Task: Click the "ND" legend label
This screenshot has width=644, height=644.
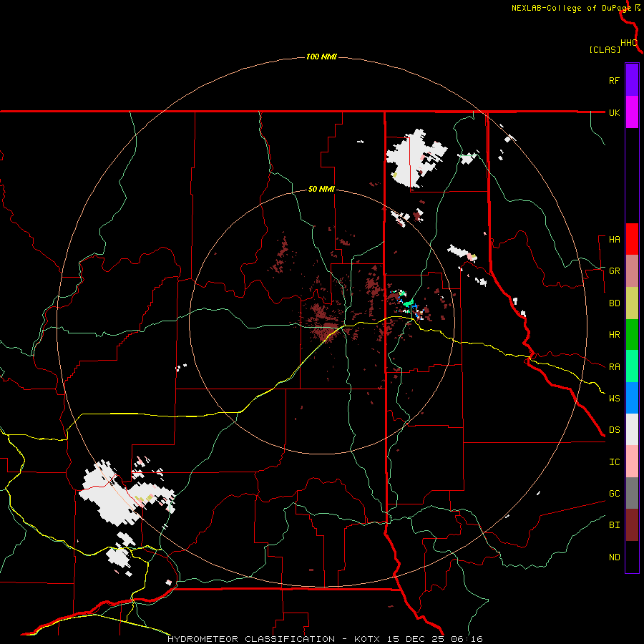Action: [x=615, y=557]
